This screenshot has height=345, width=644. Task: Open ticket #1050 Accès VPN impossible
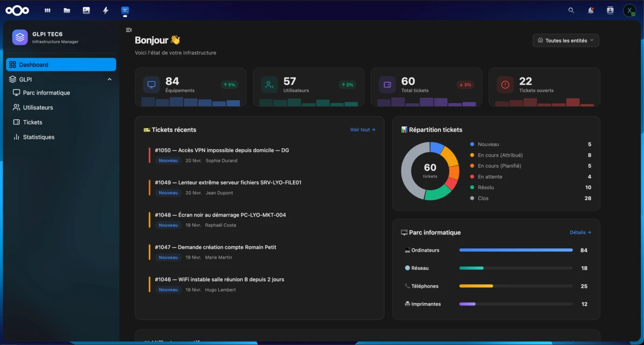222,150
